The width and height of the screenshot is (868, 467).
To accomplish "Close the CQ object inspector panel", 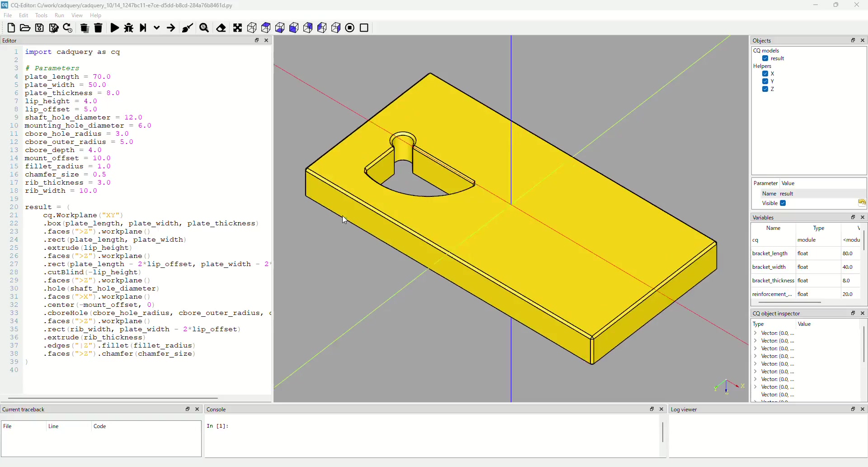I will (863, 313).
